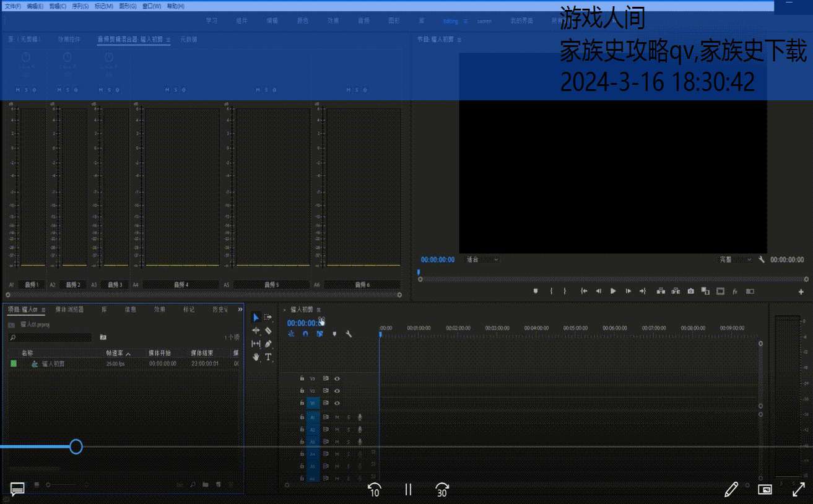
Task: Switch to the 效果控件 tab
Action: (69, 39)
